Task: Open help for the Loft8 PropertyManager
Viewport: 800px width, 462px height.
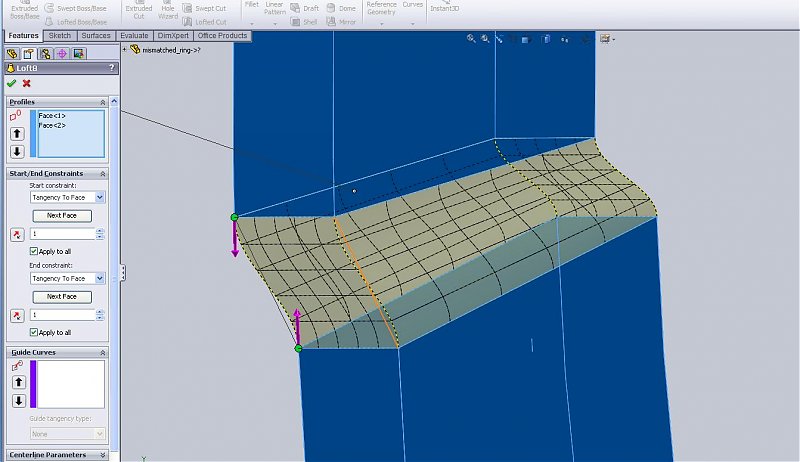Action: (112, 68)
